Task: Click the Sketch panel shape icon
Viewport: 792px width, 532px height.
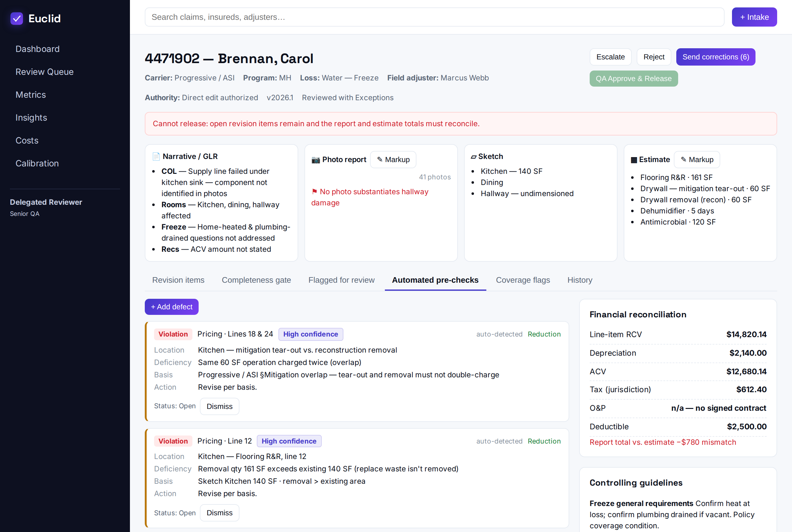Action: point(473,157)
